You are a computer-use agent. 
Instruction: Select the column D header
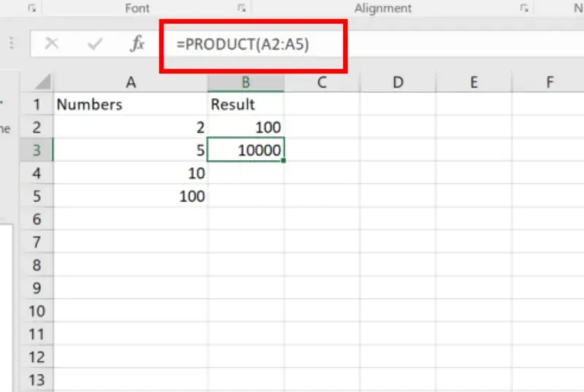coord(398,82)
